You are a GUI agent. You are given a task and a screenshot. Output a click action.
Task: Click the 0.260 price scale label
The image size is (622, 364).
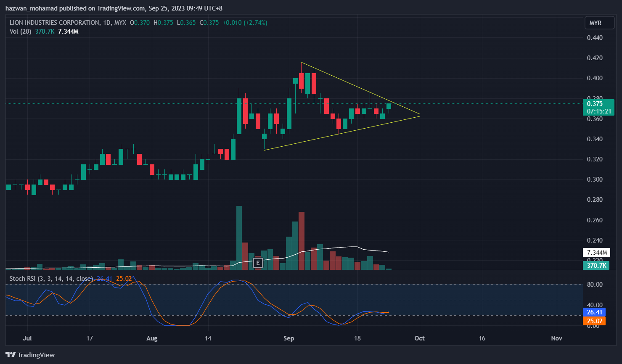[595, 220]
